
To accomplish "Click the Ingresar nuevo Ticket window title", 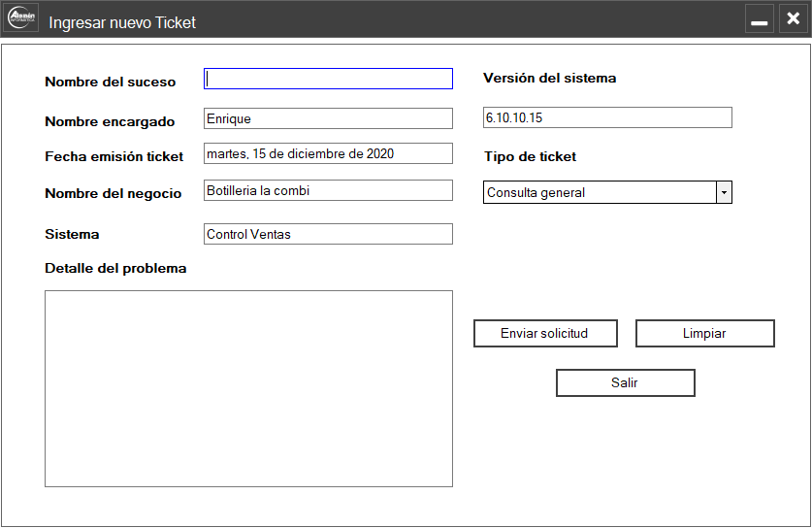I will click(122, 22).
